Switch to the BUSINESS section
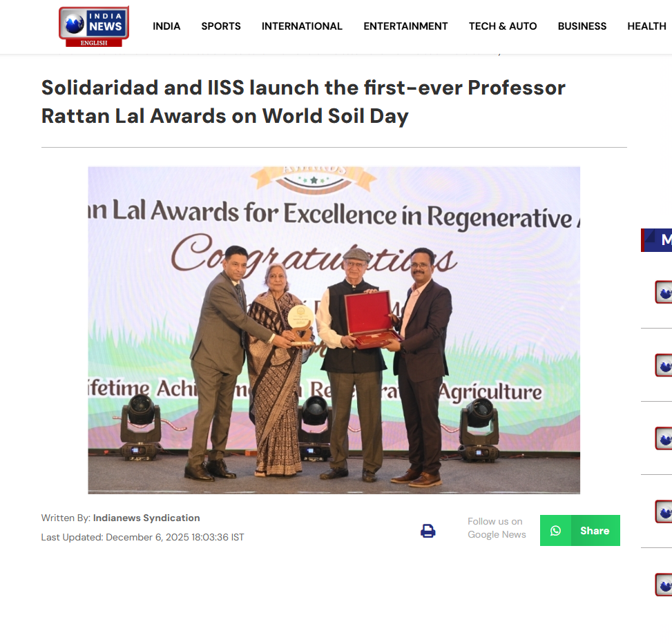The height and width of the screenshot is (644, 672). tap(582, 26)
